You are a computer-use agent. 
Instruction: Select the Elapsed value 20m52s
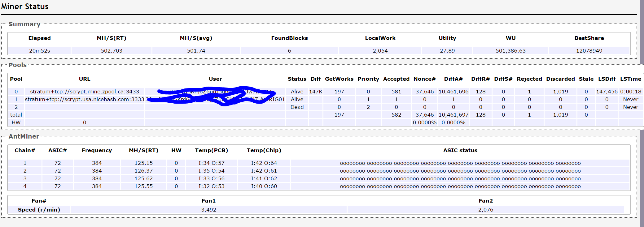[40, 51]
